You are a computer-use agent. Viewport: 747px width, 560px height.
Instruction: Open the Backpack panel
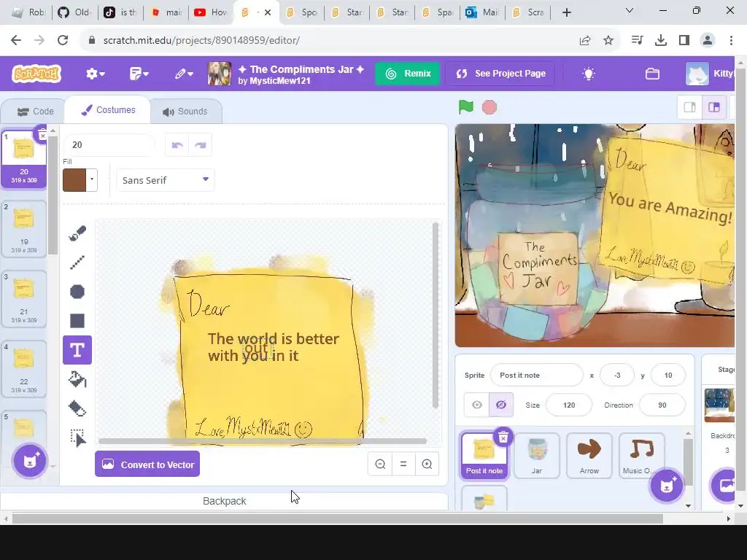pyautogui.click(x=225, y=501)
